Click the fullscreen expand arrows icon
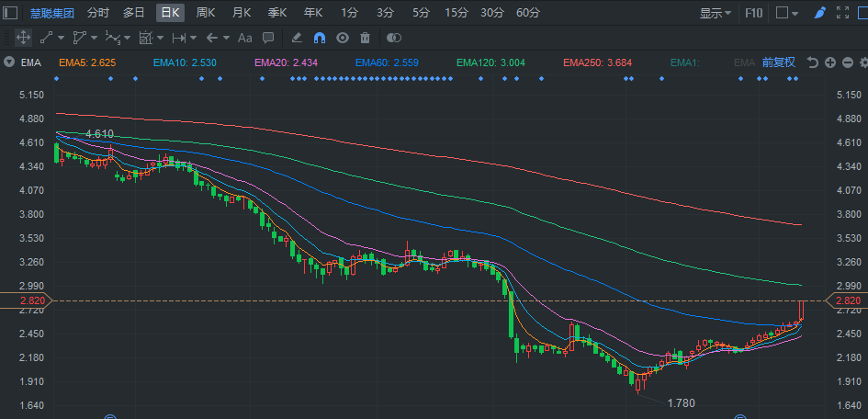The image size is (868, 419). 842,13
